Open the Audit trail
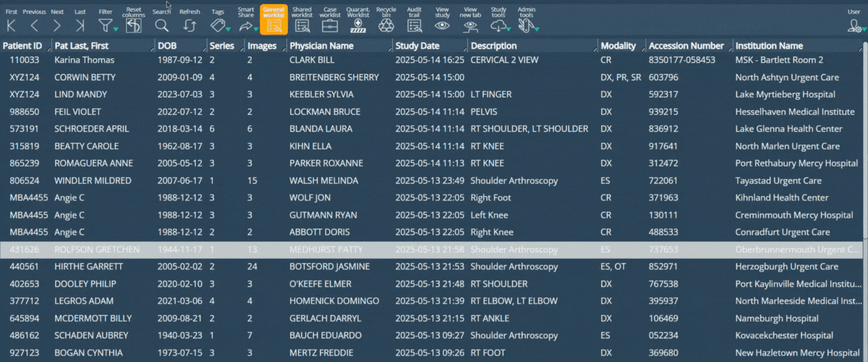This screenshot has height=362, width=868. pos(414,25)
